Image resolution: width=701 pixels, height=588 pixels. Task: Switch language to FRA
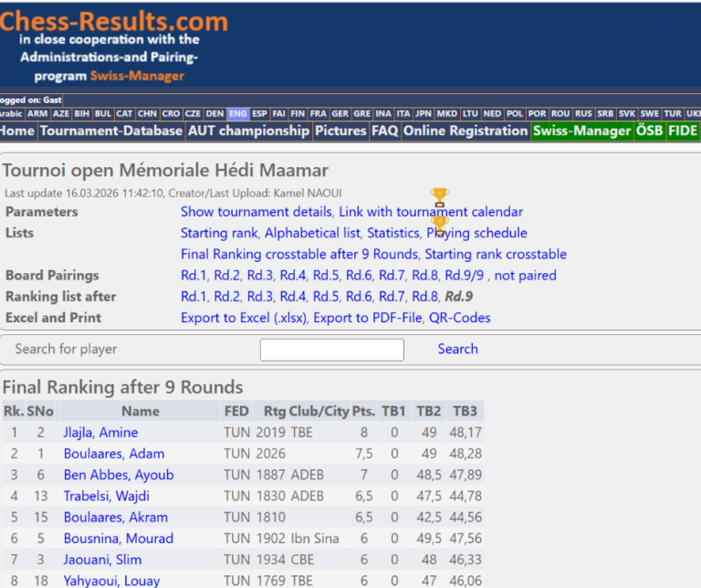[318, 114]
